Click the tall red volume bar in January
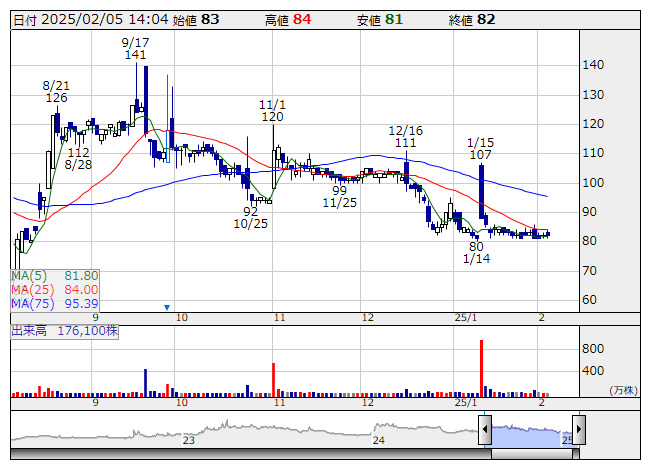The height and width of the screenshot is (470, 653). [481, 368]
